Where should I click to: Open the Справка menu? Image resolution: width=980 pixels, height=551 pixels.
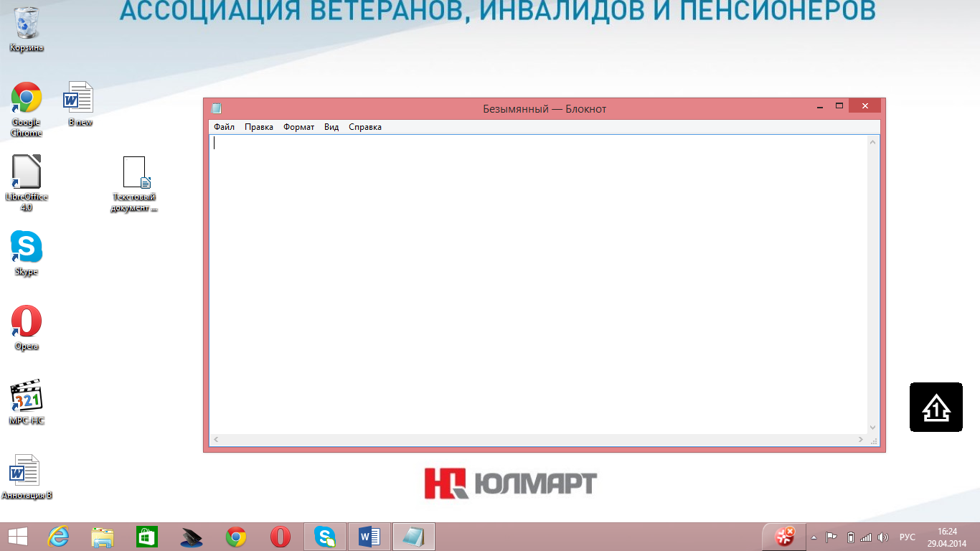coord(365,127)
